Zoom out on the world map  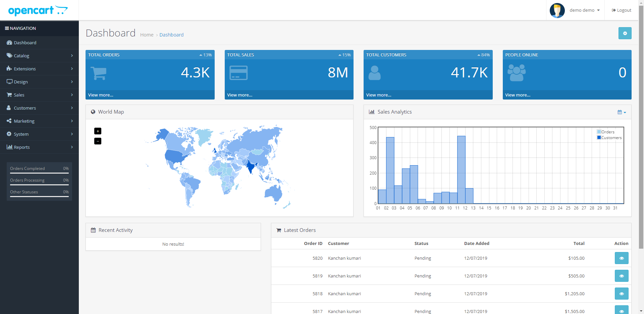(98, 141)
